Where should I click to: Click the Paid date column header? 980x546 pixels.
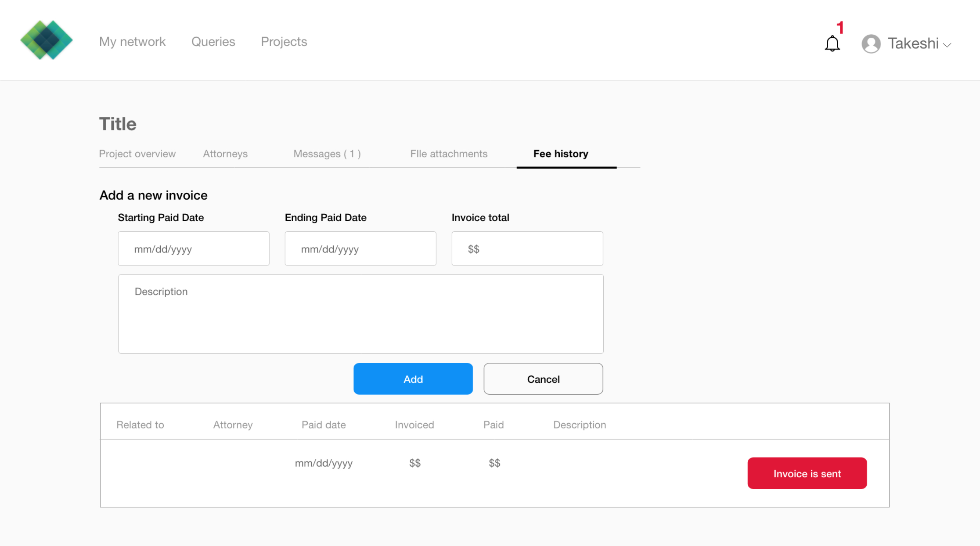[x=324, y=425]
